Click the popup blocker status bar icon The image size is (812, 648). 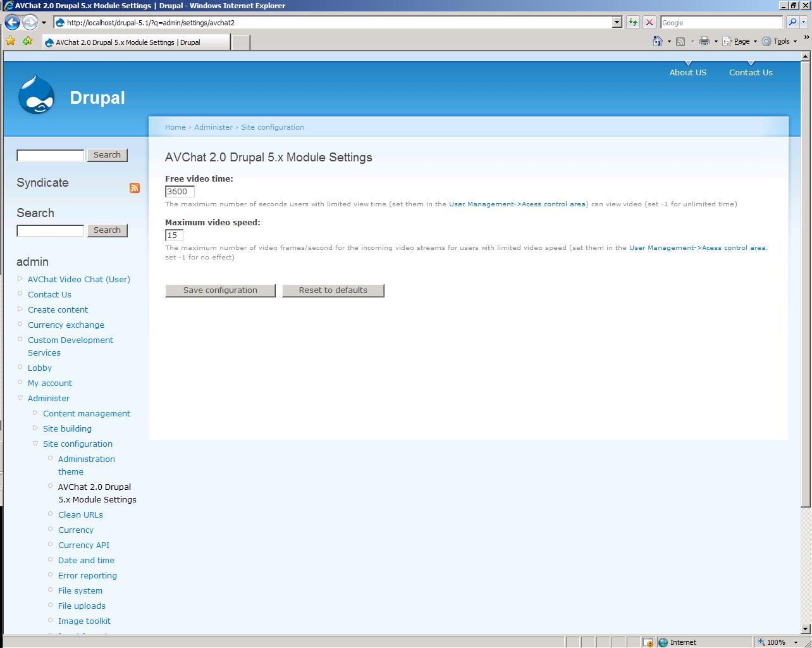point(648,642)
